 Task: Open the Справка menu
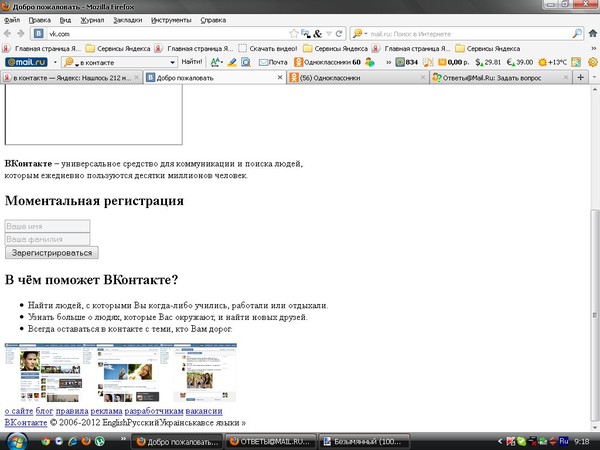pyautogui.click(x=213, y=20)
